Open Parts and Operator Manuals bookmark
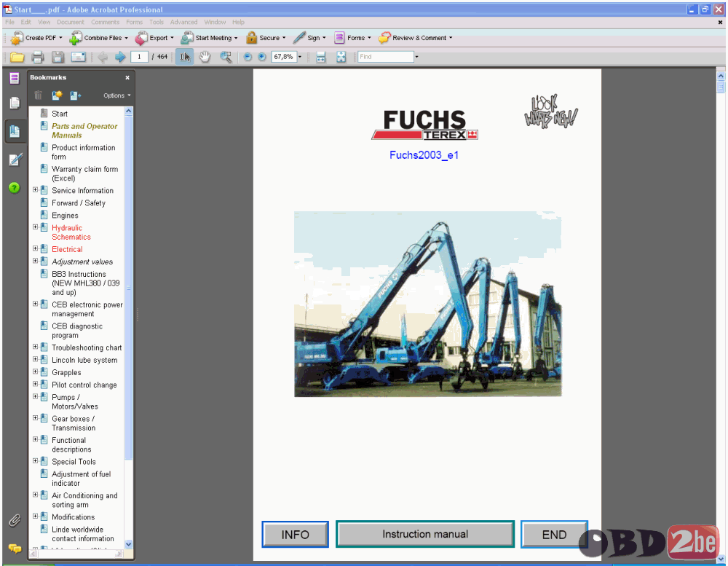The height and width of the screenshot is (566, 728). (x=84, y=130)
